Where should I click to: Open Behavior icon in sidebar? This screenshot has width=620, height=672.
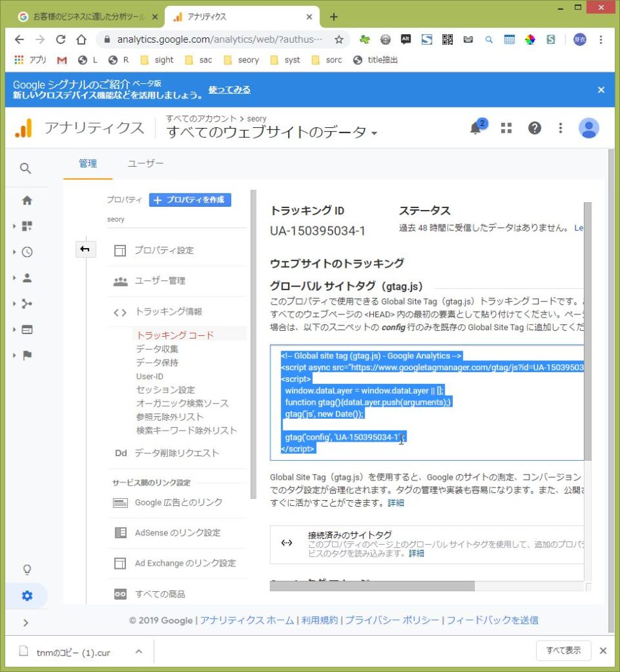(x=27, y=329)
